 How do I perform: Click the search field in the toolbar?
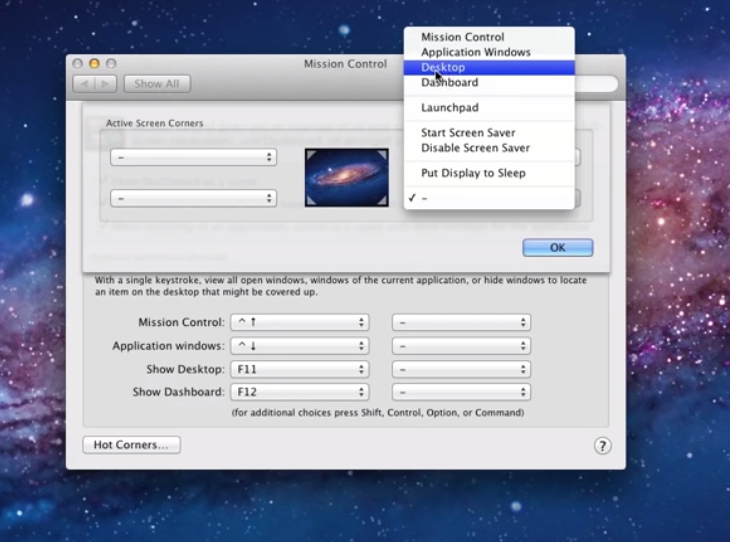pos(596,84)
